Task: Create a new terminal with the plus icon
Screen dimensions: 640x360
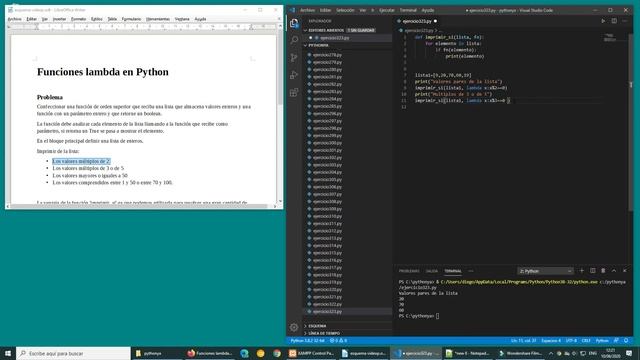Action: [582, 271]
